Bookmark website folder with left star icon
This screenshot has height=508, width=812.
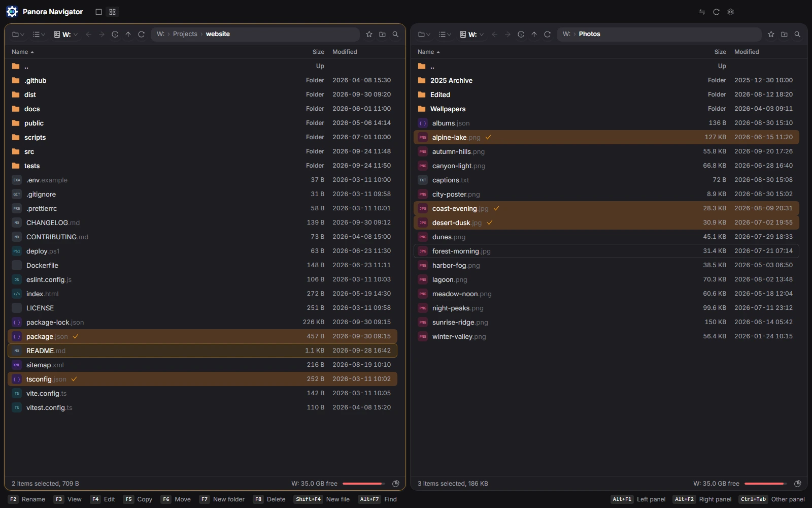click(369, 34)
